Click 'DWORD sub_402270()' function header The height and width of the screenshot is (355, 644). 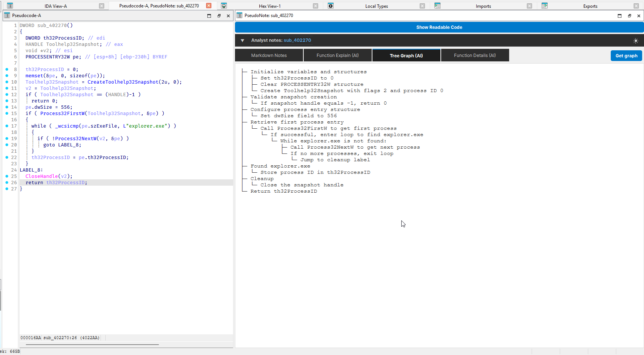pos(46,26)
